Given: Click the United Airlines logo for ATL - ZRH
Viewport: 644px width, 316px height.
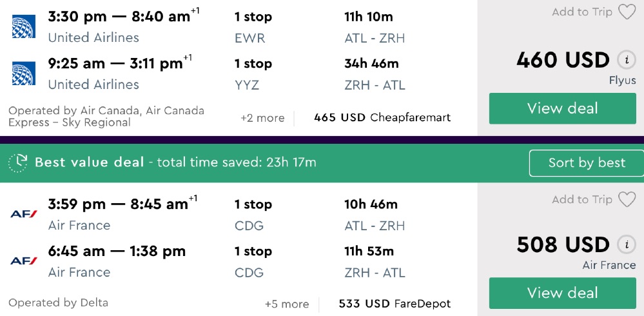Looking at the screenshot, I should tap(24, 26).
